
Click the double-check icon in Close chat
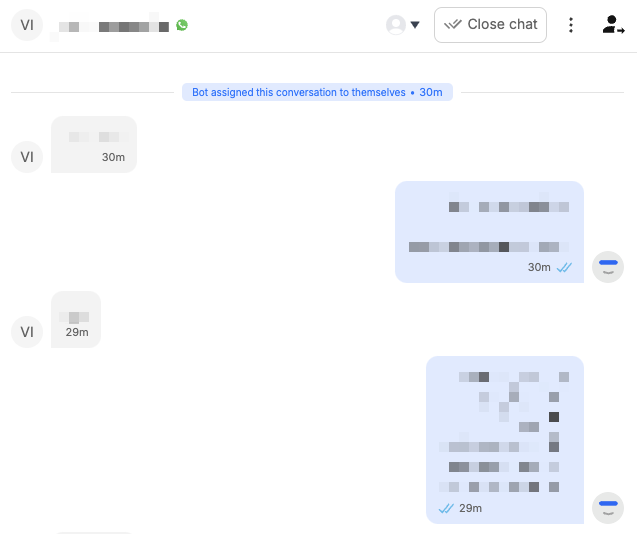453,24
